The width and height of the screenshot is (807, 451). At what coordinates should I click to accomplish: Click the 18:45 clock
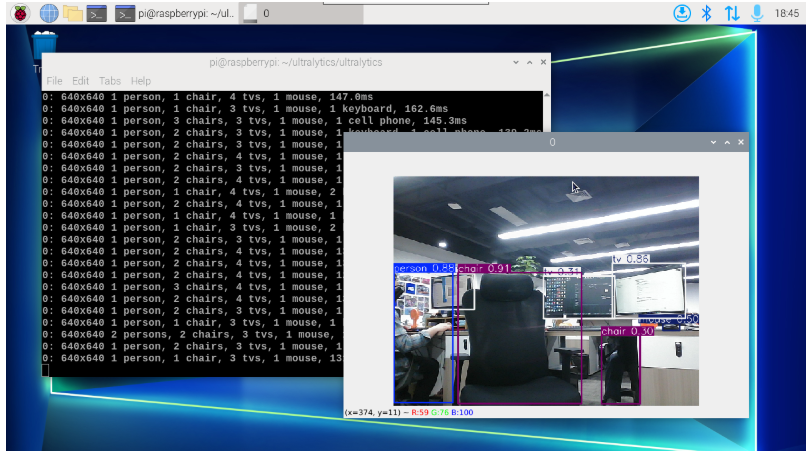click(787, 14)
